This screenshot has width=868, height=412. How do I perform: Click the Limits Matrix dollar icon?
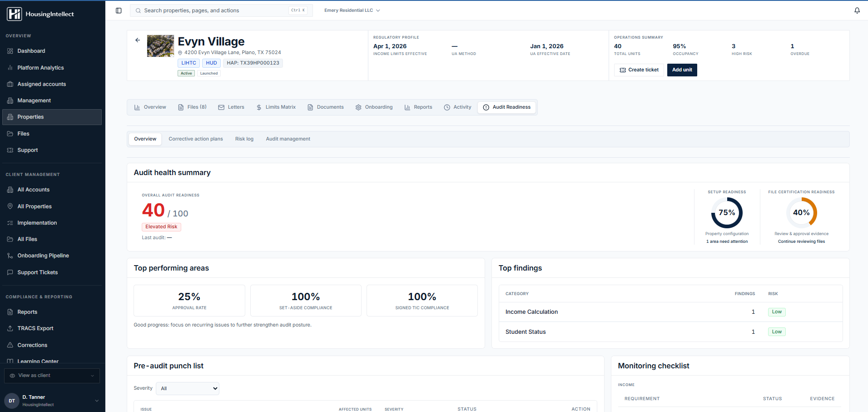(x=259, y=107)
